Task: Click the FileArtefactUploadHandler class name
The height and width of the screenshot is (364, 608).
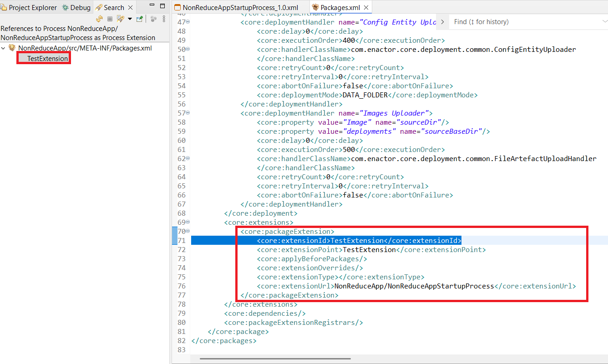Action: (x=473, y=159)
